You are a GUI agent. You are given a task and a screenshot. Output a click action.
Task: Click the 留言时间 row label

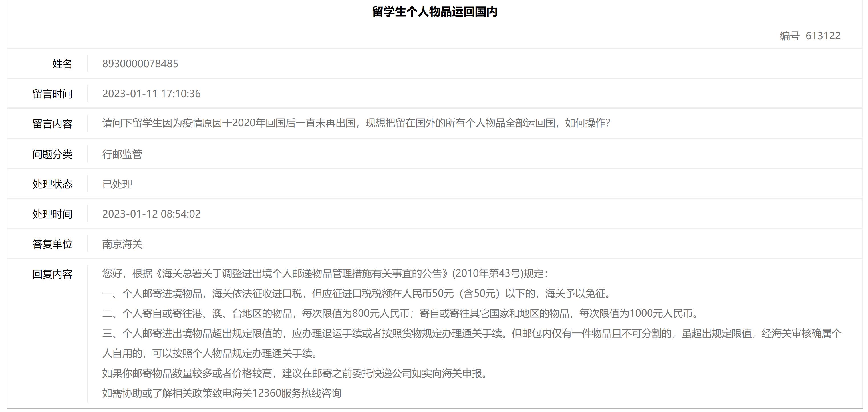point(53,93)
